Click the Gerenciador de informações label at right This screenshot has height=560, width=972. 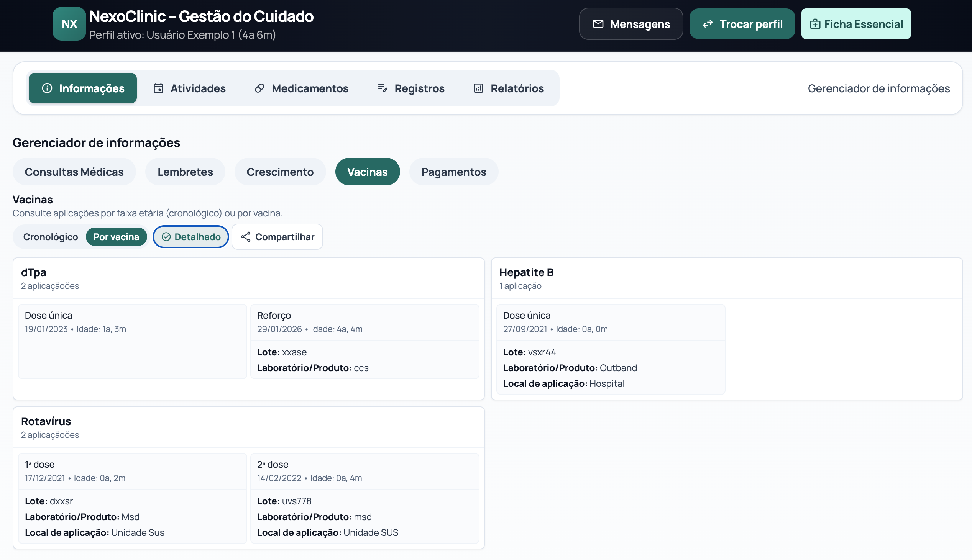coord(878,88)
